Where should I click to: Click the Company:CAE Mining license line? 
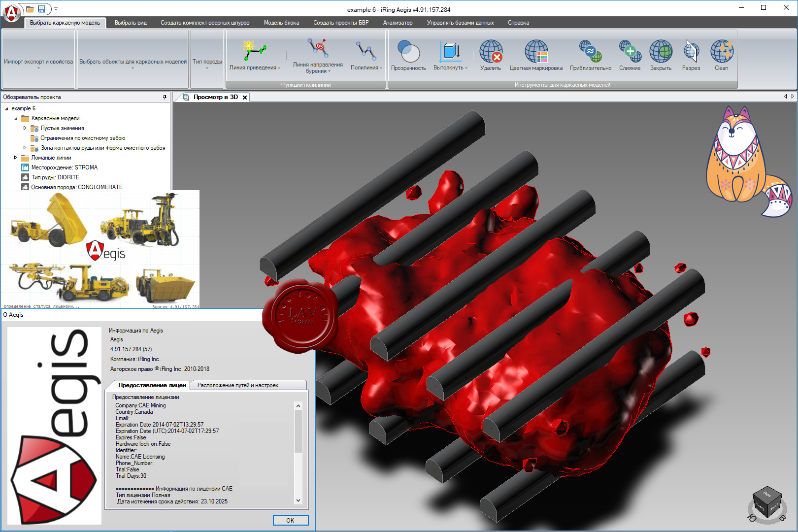pyautogui.click(x=140, y=405)
